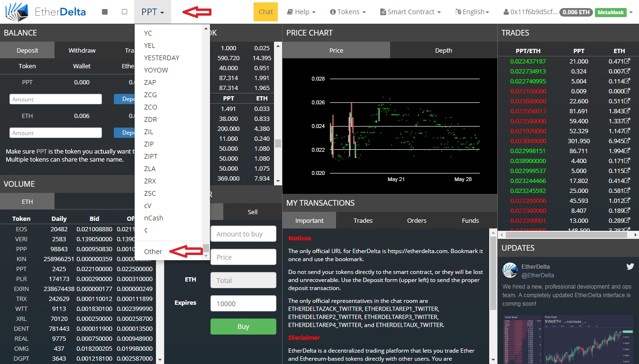Image resolution: width=639 pixels, height=364 pixels.
Task: Click the yellow Chat button
Action: pyautogui.click(x=266, y=12)
